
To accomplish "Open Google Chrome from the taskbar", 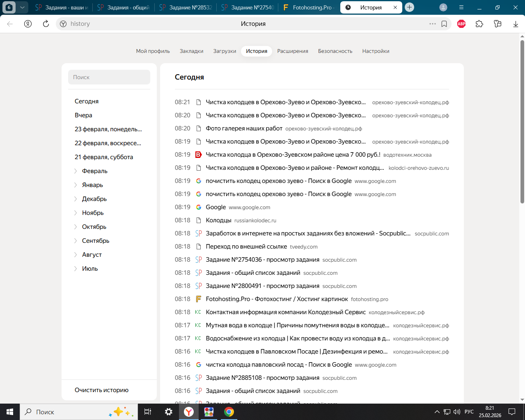I will coord(229,412).
